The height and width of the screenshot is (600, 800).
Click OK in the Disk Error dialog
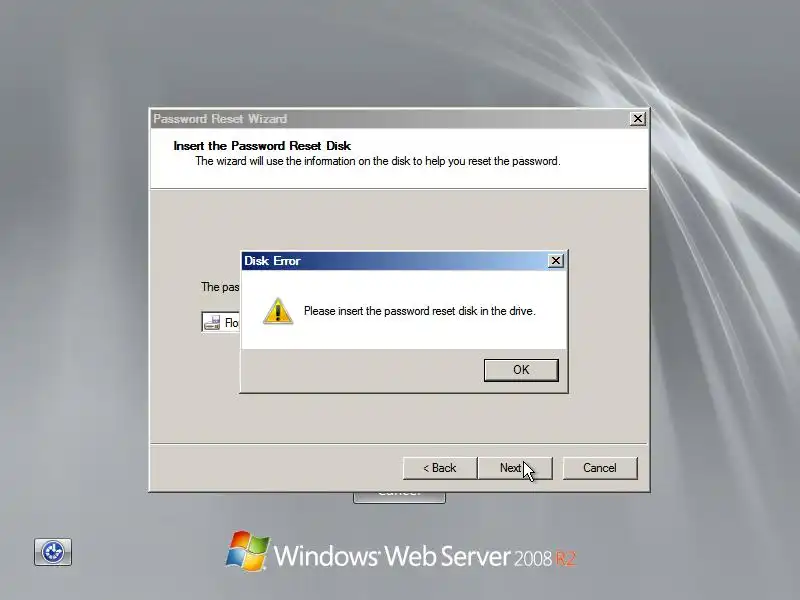[521, 370]
